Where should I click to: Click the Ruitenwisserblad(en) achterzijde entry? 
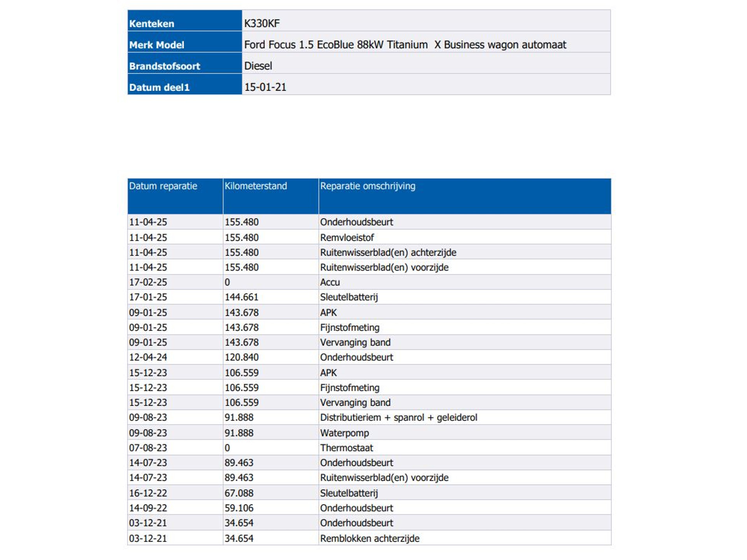point(388,252)
